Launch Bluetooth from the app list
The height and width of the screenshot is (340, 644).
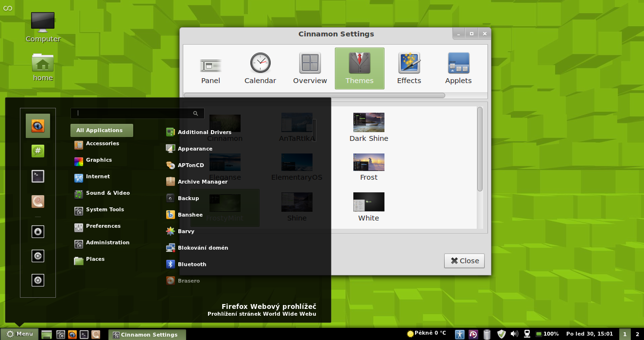(x=186, y=264)
